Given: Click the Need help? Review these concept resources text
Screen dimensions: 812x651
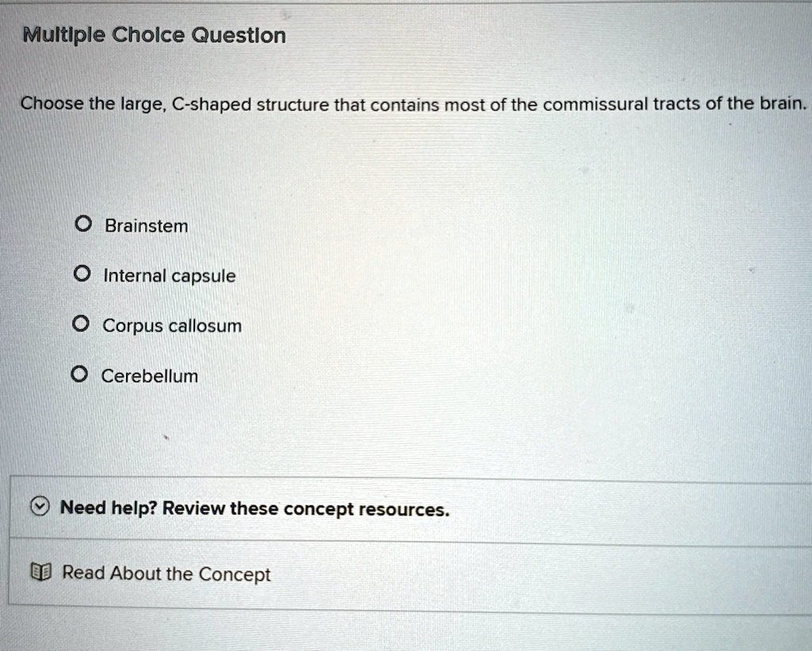Looking at the screenshot, I should point(255,508).
